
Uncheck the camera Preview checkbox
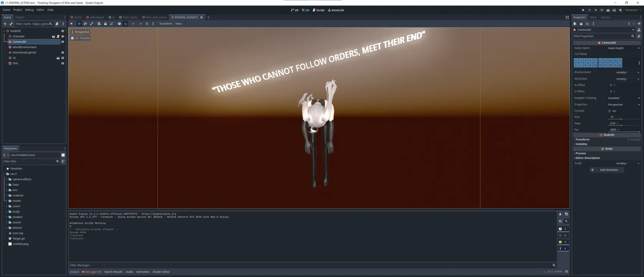point(72,38)
